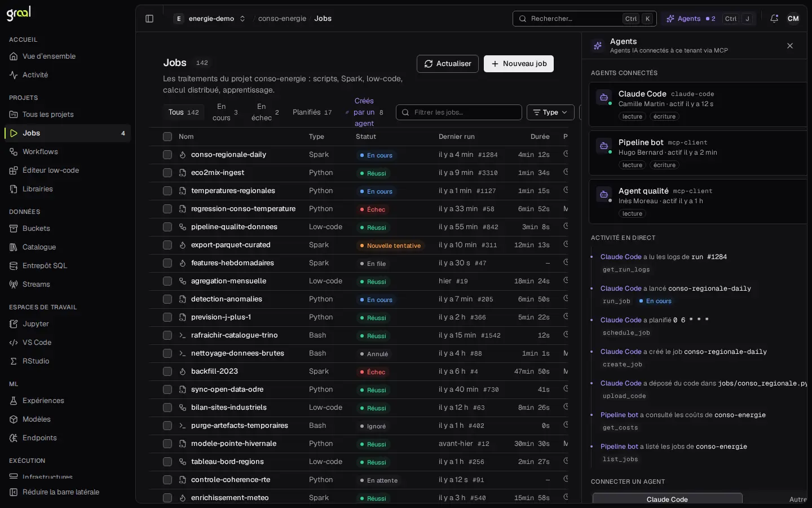
Task: Open Streams page
Action: 68,284
